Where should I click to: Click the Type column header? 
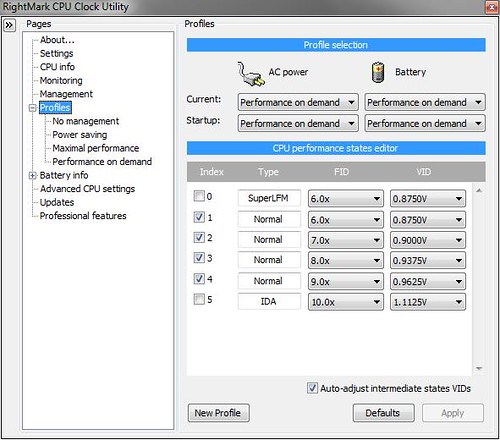click(268, 172)
